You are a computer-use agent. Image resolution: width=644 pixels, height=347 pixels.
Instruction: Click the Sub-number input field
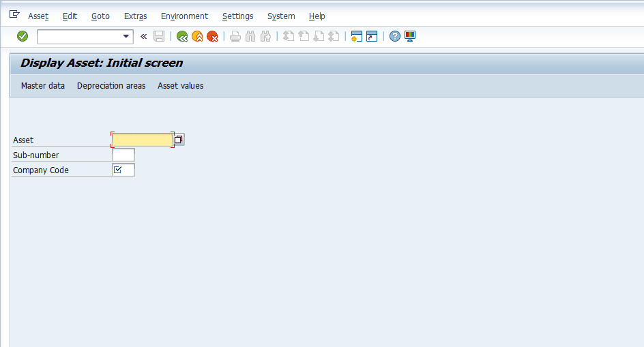[123, 155]
